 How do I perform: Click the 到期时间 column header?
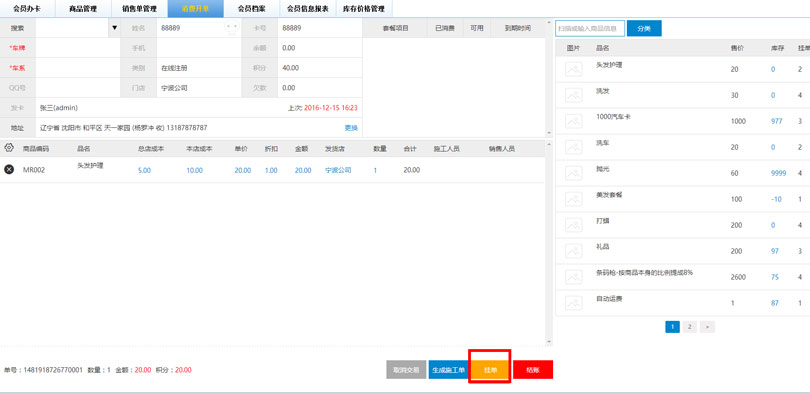coord(518,28)
